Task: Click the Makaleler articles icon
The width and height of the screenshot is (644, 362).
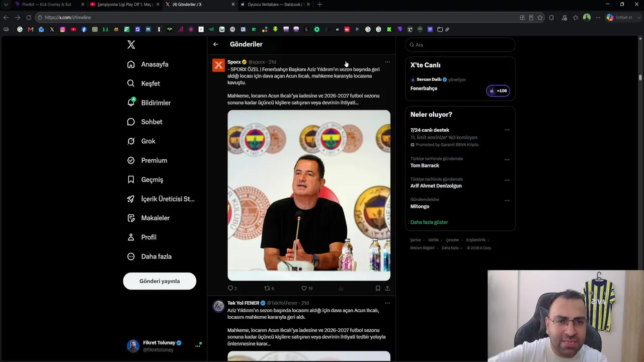Action: point(131,218)
